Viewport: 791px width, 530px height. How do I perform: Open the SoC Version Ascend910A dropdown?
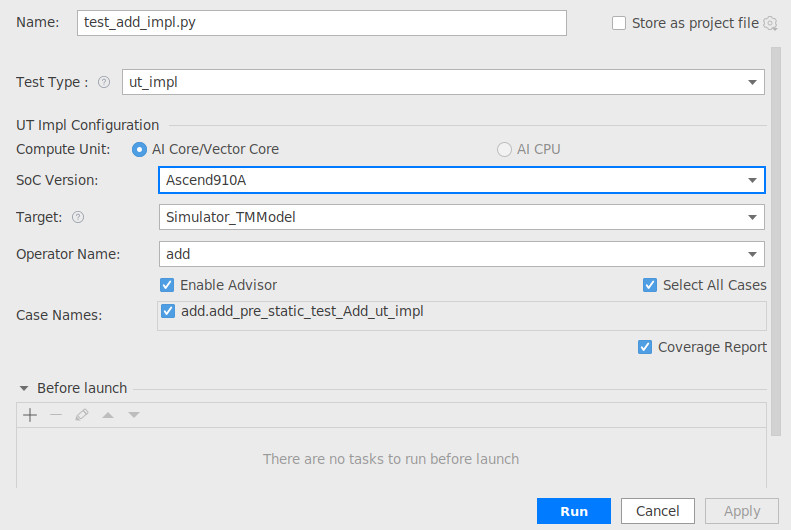click(462, 180)
